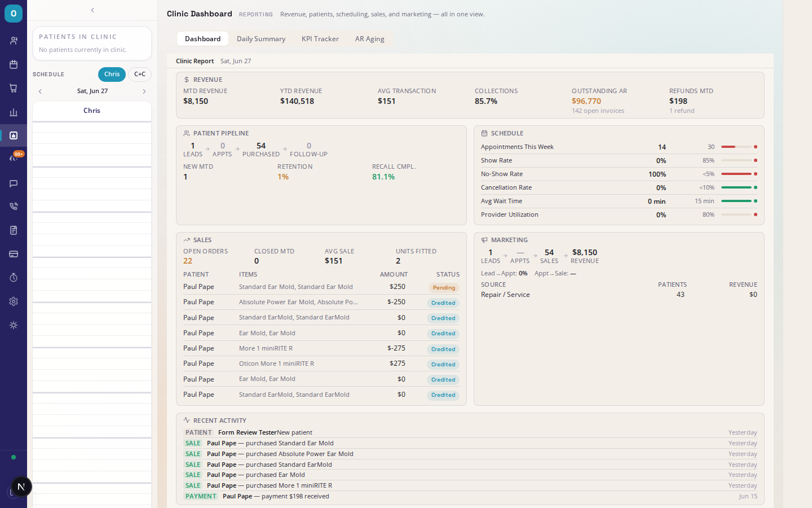
Task: Open the shopping cart sidebar icon
Action: point(14,88)
